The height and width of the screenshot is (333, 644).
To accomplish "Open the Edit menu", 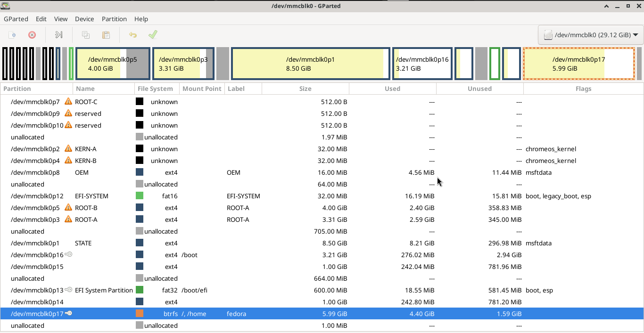I will [41, 19].
